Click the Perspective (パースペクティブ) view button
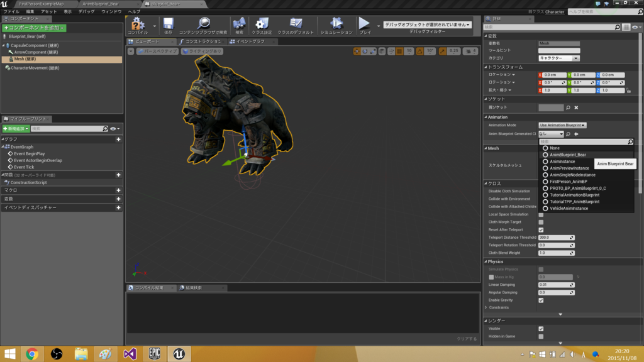The height and width of the screenshot is (362, 644). pos(157,52)
